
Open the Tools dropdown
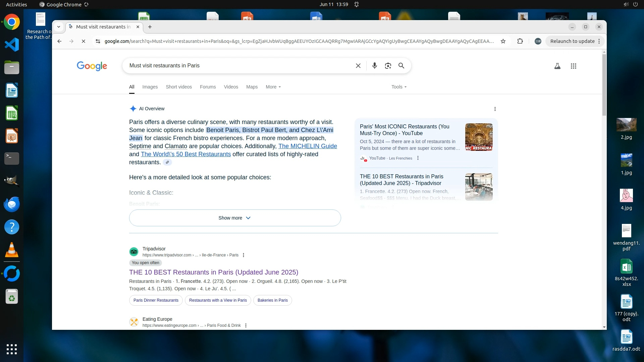tap(399, 87)
